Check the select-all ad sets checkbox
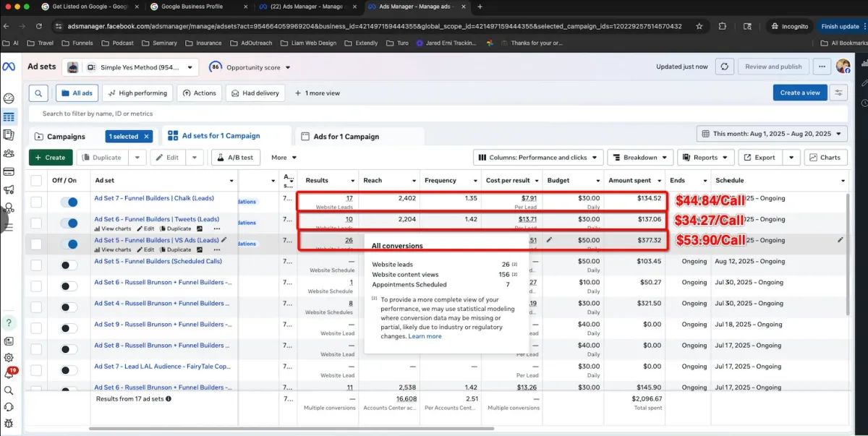The height and width of the screenshot is (436, 868). click(36, 180)
